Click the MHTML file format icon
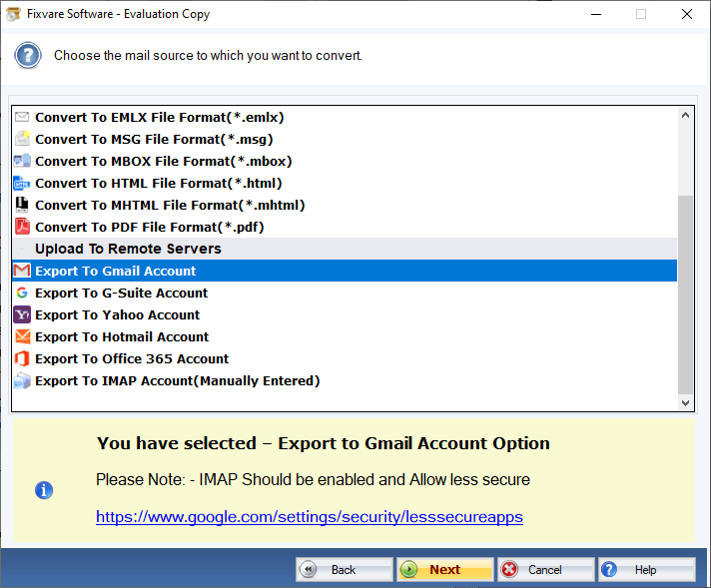 tap(22, 205)
